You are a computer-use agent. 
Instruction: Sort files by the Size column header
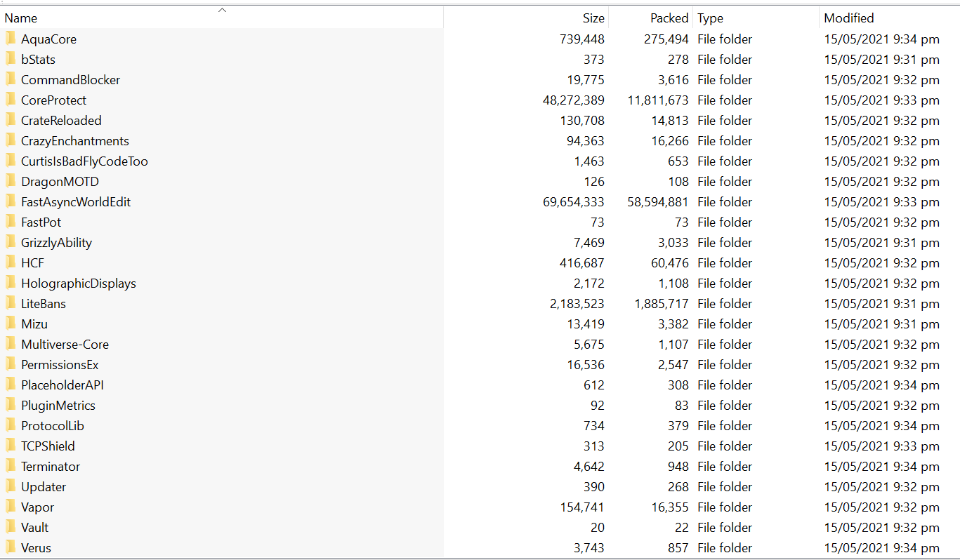526,18
